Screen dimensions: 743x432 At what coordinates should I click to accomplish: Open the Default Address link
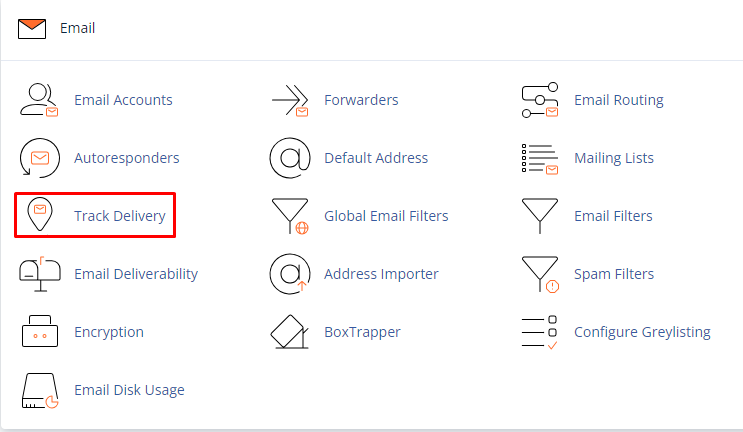pyautogui.click(x=376, y=158)
